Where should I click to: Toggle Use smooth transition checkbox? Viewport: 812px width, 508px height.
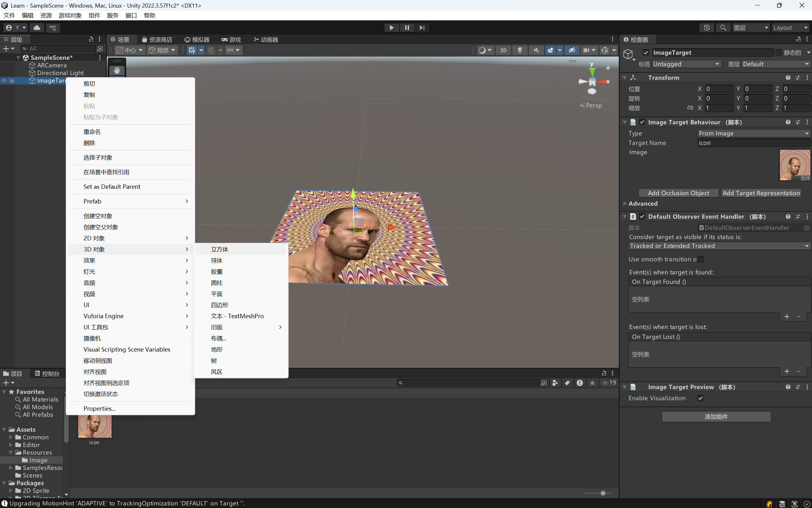700,259
